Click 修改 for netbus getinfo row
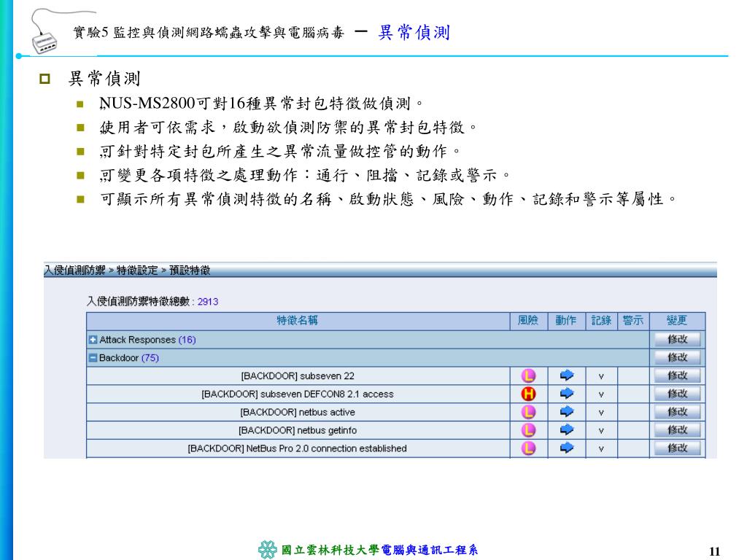 pos(677,430)
